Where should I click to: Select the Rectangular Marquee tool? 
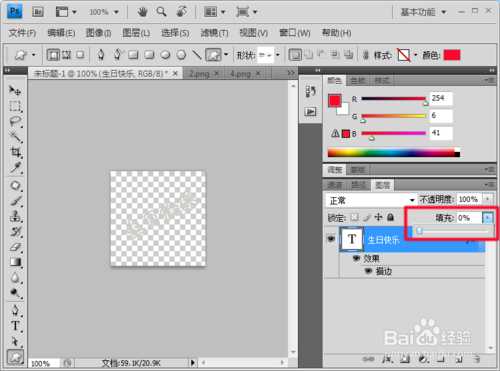click(15, 106)
